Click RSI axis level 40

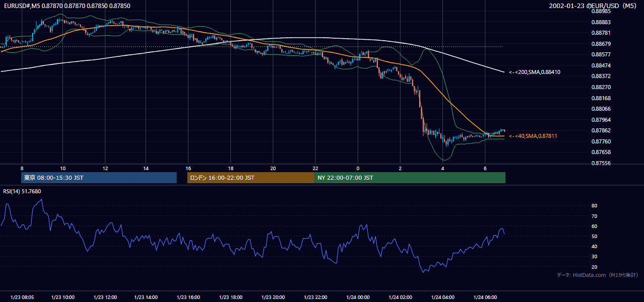pyautogui.click(x=595, y=247)
